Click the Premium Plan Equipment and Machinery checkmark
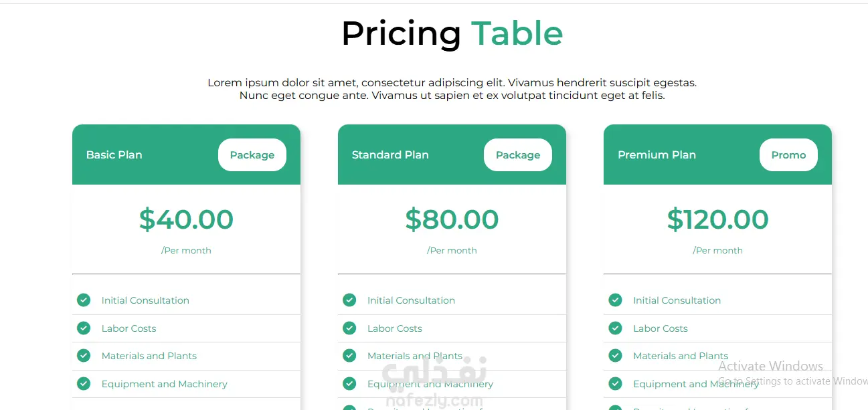The image size is (868, 410). 615,384
